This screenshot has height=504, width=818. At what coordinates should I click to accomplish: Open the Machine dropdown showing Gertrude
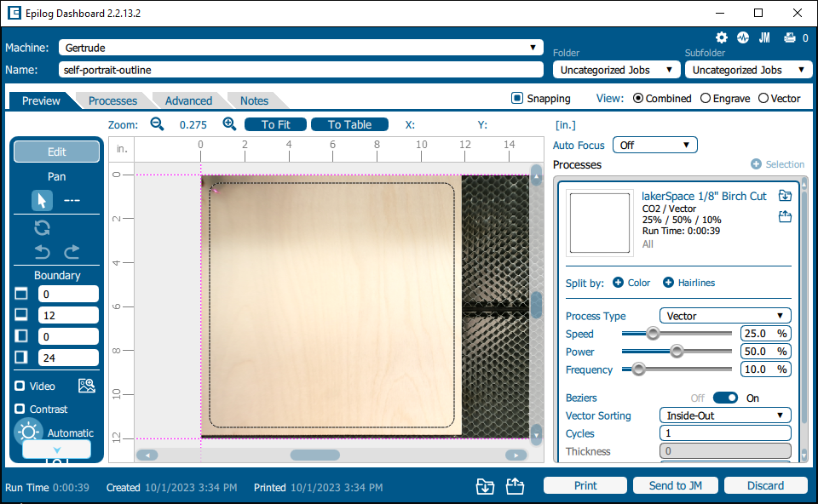(301, 48)
